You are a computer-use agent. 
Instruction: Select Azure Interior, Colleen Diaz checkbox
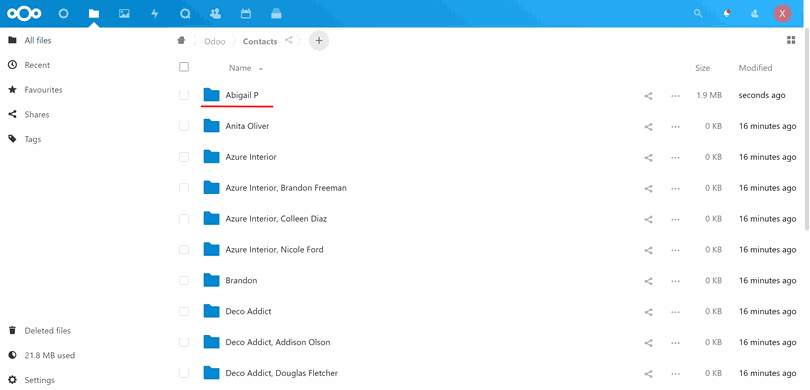pyautogui.click(x=184, y=219)
